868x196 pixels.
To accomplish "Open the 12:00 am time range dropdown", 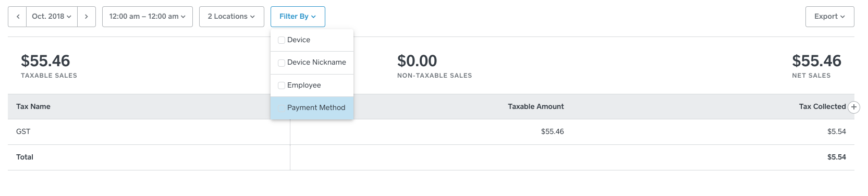I will pos(148,17).
